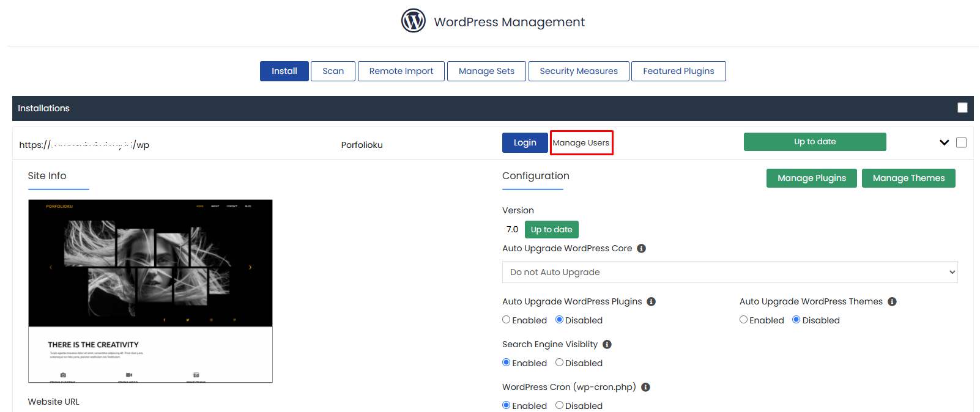Click info icon beside Auto Upgrade WordPress Themes
The height and width of the screenshot is (412, 980).
[892, 301]
